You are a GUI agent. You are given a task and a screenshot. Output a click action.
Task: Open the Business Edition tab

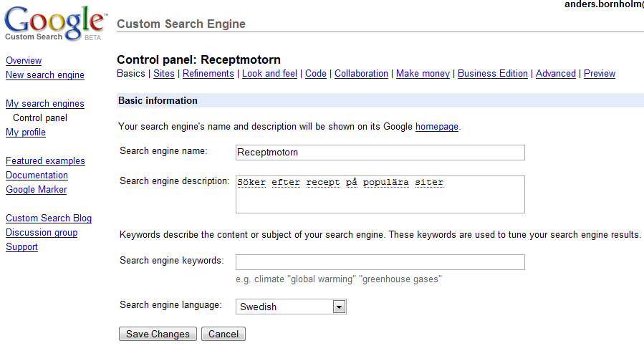(492, 73)
